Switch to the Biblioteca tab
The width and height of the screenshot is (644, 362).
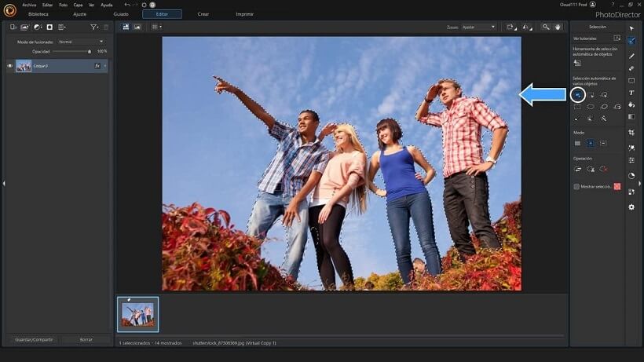click(38, 14)
